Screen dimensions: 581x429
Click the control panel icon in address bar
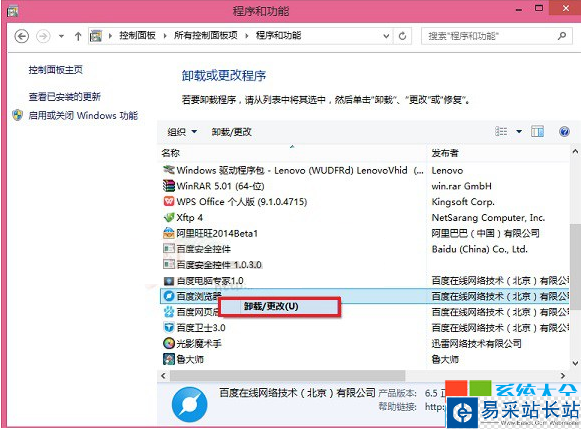coord(96,36)
